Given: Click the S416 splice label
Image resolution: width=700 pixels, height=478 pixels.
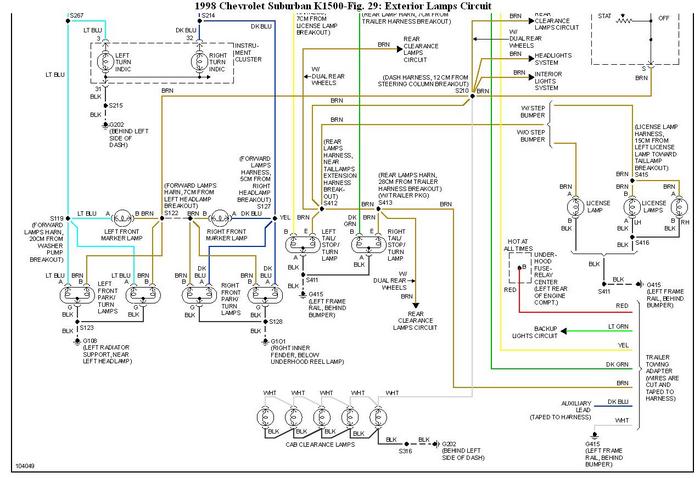Looking at the screenshot, I should click(x=642, y=243).
